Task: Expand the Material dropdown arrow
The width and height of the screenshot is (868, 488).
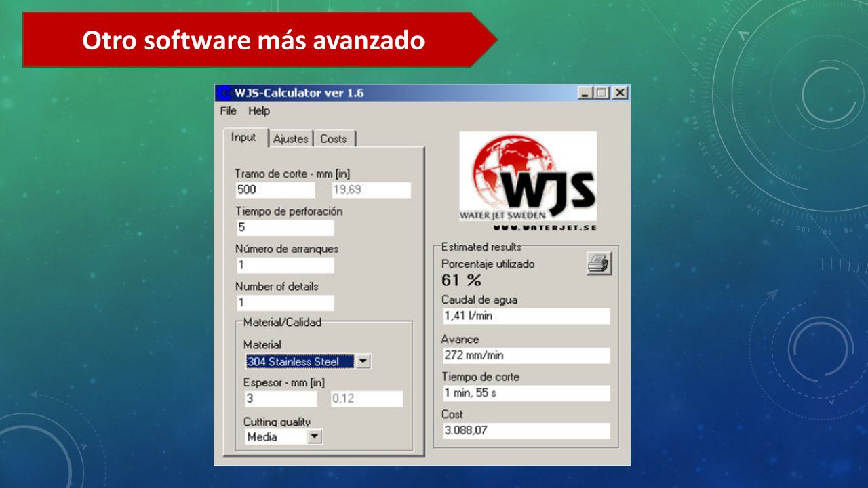Action: pyautogui.click(x=363, y=361)
